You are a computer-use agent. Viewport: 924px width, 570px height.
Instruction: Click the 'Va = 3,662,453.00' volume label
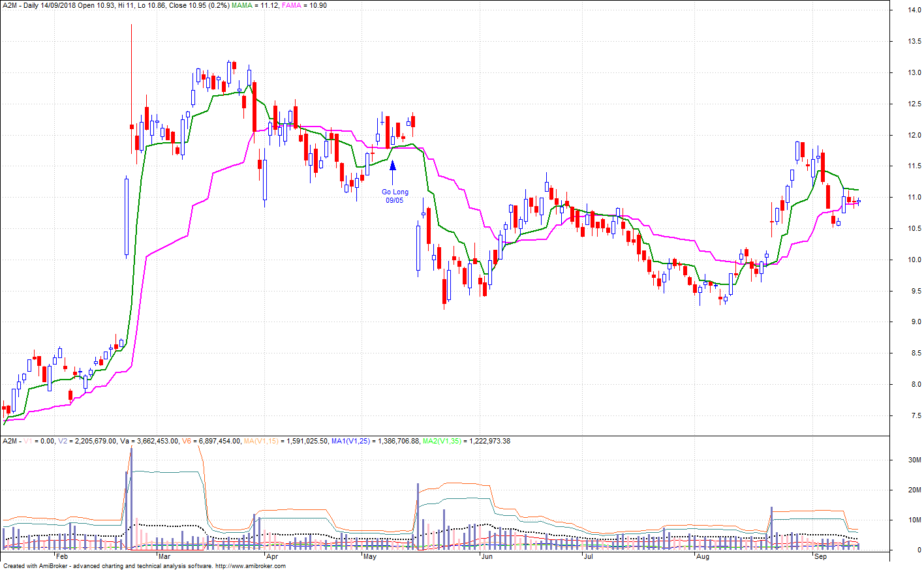[149, 442]
